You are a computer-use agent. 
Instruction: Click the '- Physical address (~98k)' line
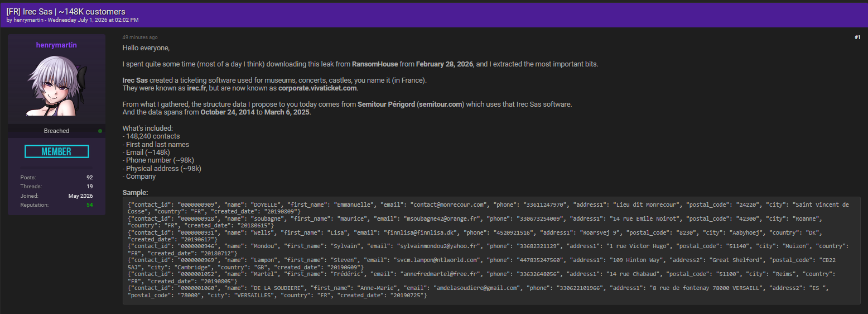[162, 168]
